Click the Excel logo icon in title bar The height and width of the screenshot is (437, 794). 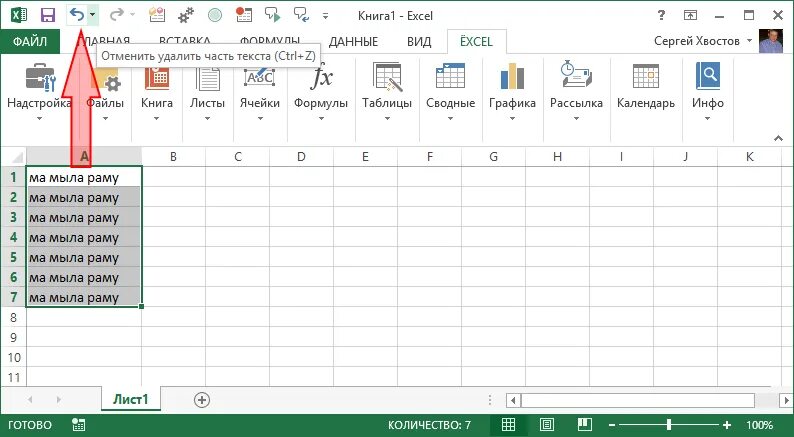(x=19, y=16)
